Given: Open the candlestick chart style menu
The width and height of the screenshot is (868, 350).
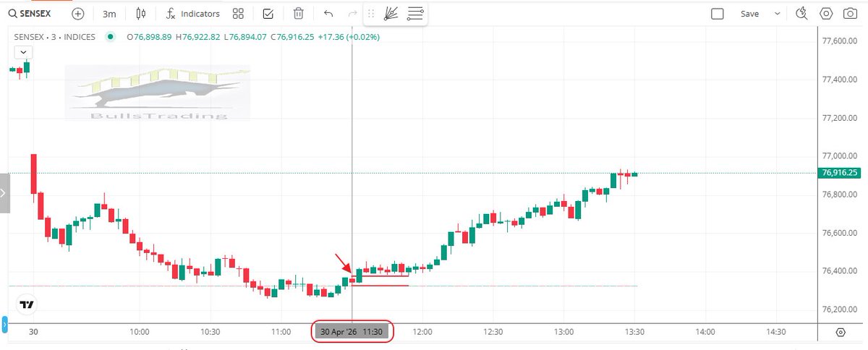Looking at the screenshot, I should click(141, 14).
